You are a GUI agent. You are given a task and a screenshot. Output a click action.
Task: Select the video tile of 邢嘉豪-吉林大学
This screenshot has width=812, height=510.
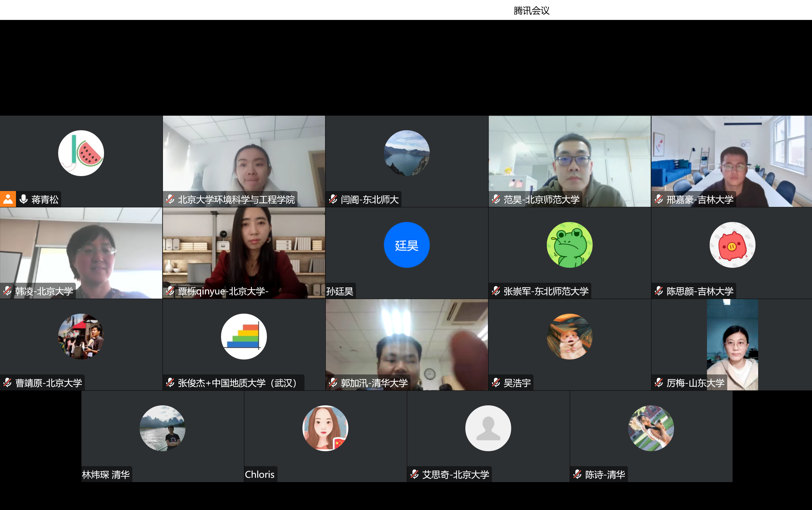(x=732, y=161)
